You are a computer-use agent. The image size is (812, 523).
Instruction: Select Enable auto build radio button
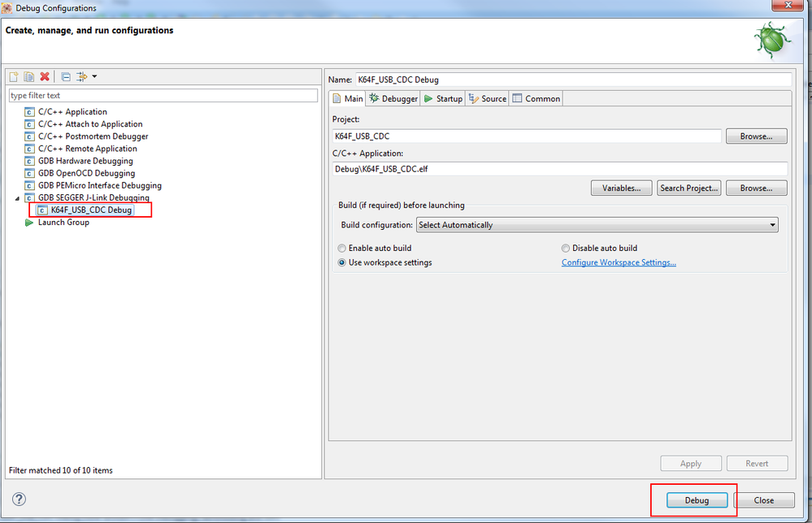point(341,249)
